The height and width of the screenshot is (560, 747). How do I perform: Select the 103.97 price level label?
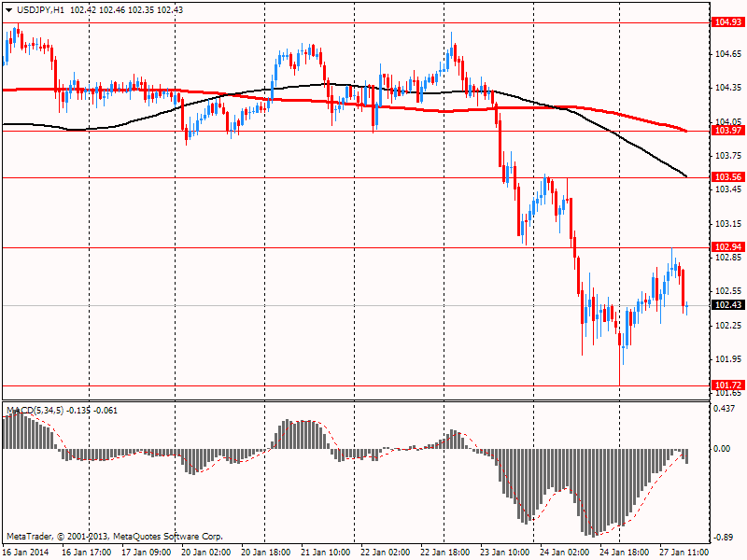(728, 131)
